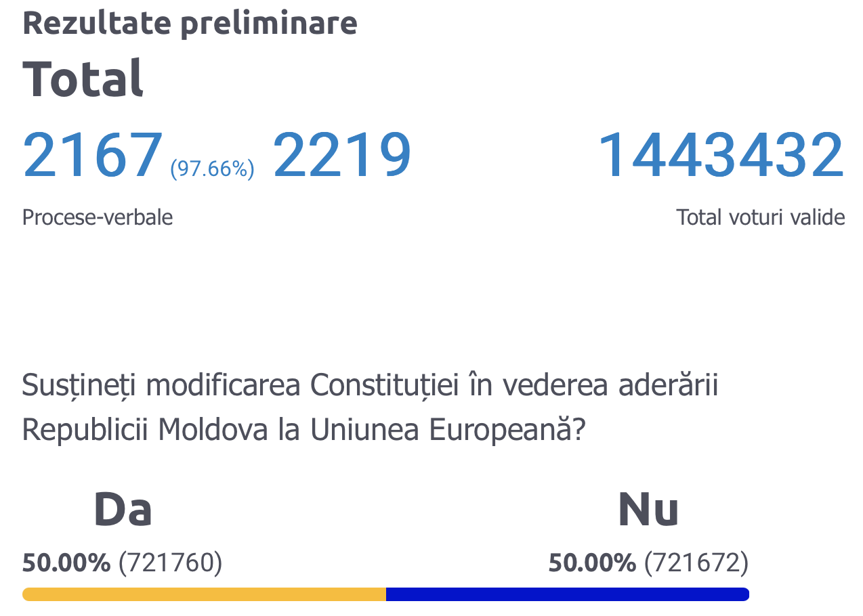Click the (721672) Nu vote count
The height and width of the screenshot is (616, 863).
(x=696, y=563)
